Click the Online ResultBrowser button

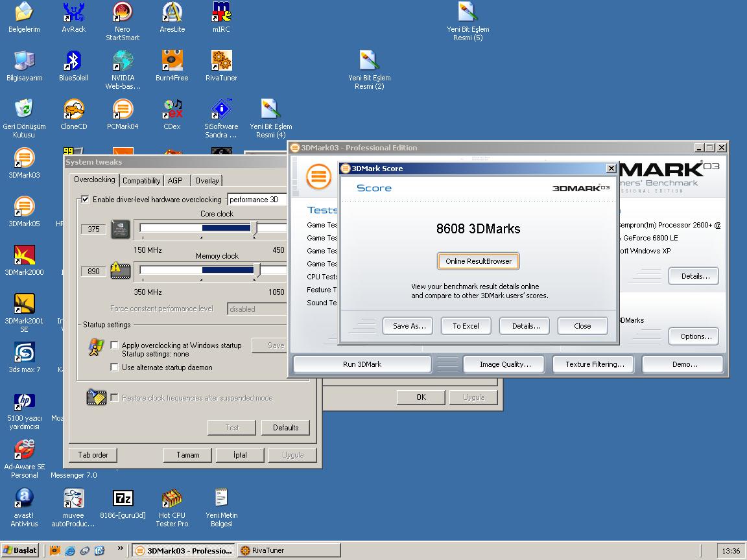pos(479,261)
